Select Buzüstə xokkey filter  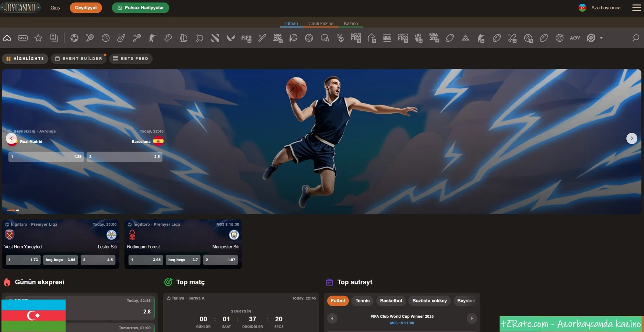[x=430, y=301]
